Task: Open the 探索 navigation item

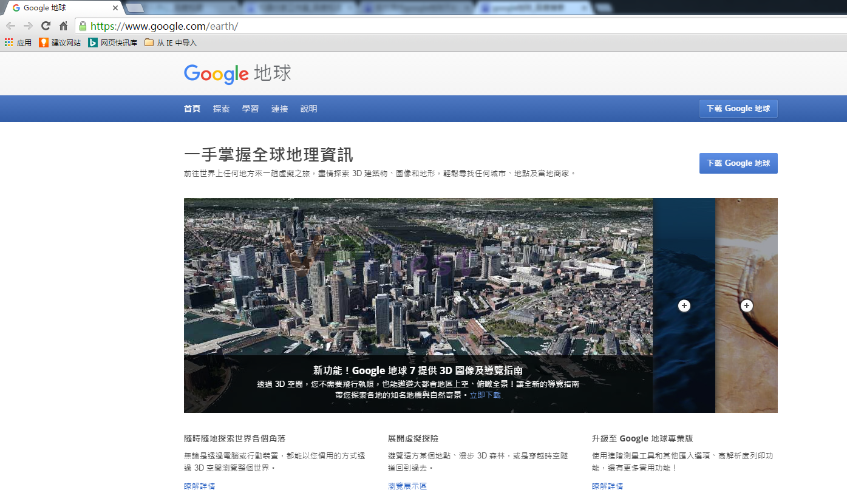Action: click(x=222, y=109)
